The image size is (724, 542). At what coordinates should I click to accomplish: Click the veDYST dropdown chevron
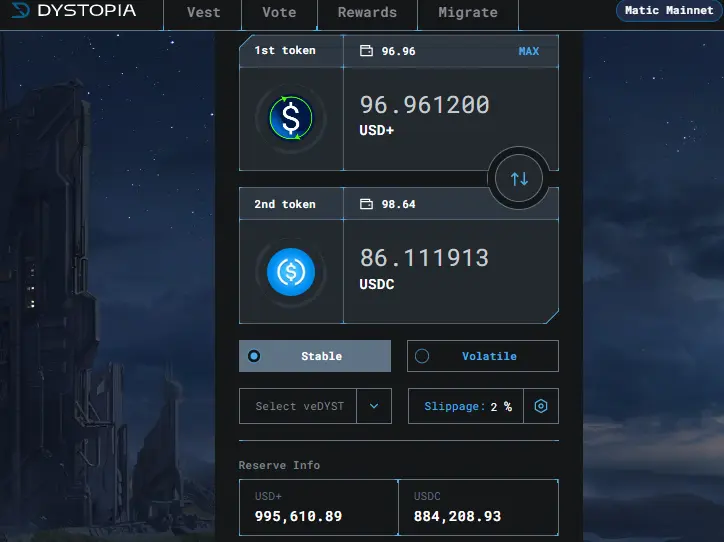click(374, 406)
